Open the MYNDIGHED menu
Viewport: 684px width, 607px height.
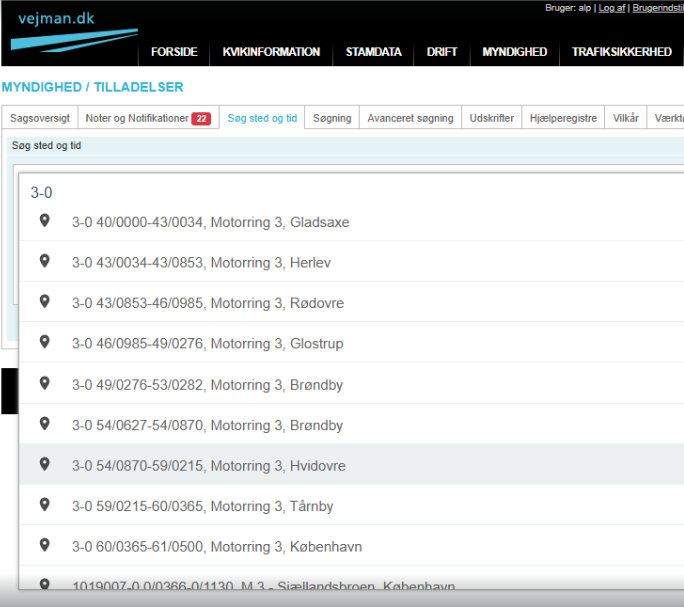514,52
